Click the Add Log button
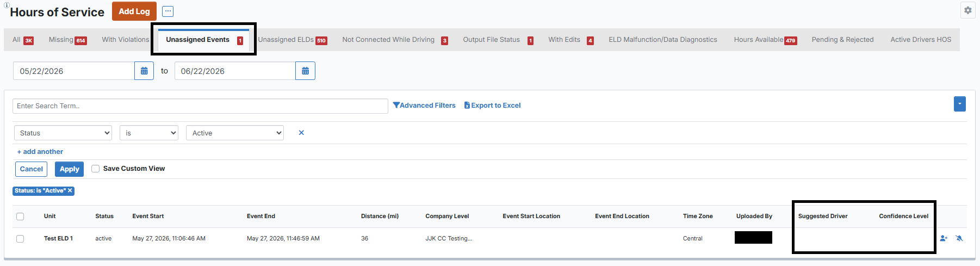 pyautogui.click(x=134, y=11)
